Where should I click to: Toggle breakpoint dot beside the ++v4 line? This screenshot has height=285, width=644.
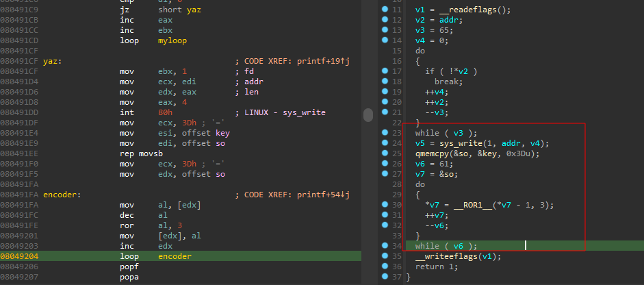point(385,91)
